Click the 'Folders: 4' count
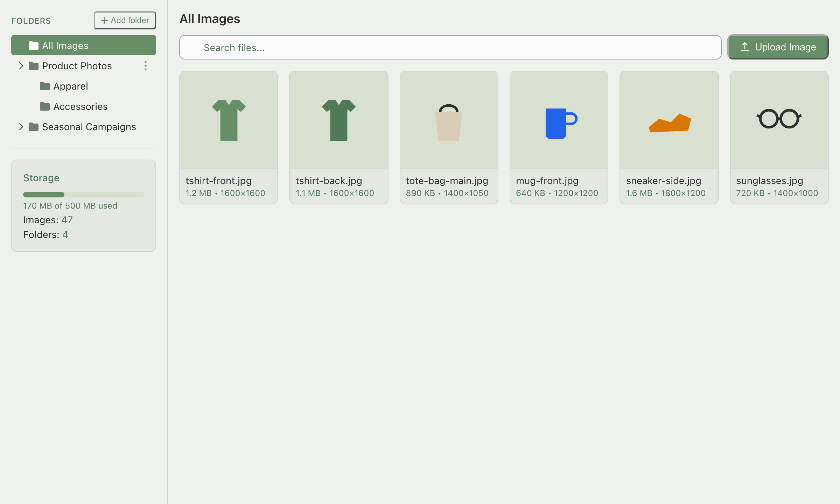 [45, 235]
